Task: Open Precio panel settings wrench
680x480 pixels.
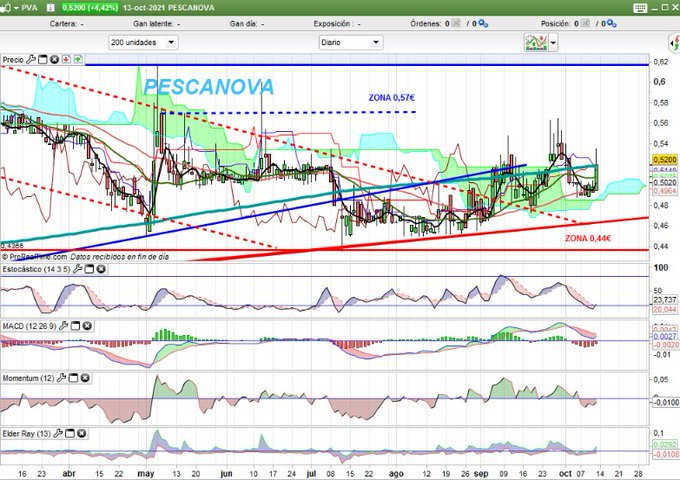Action: pyautogui.click(x=31, y=59)
